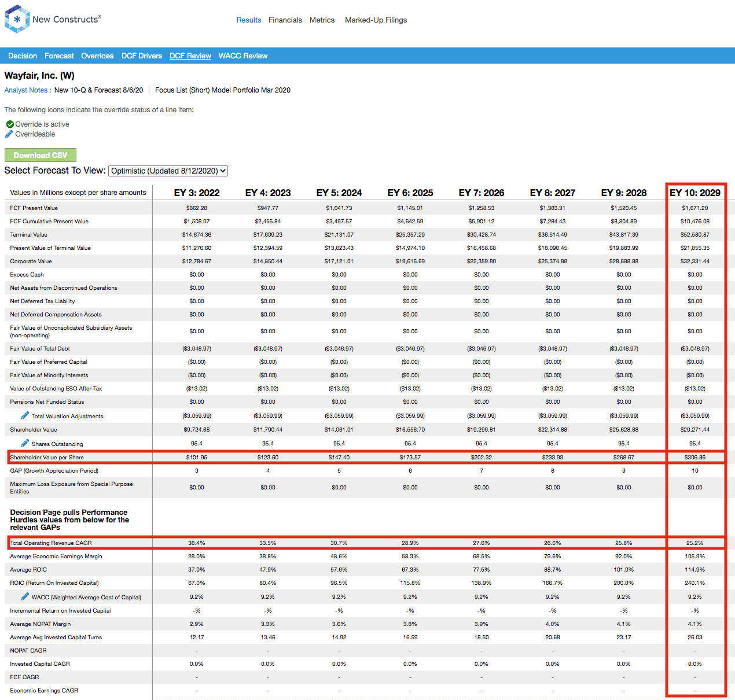Click the Average NOPAT Margin label
The width and height of the screenshot is (735, 700).
(41, 624)
